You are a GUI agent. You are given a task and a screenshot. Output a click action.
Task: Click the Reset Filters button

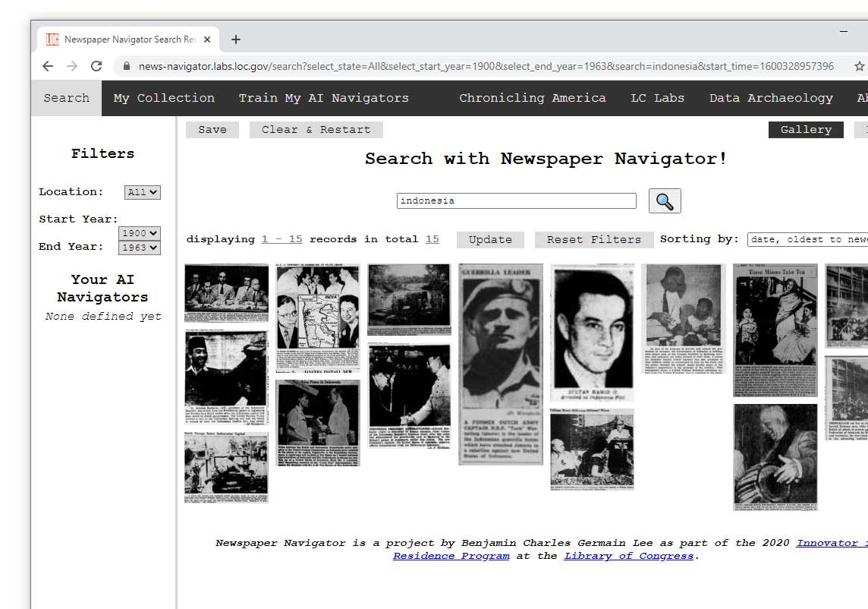point(594,240)
